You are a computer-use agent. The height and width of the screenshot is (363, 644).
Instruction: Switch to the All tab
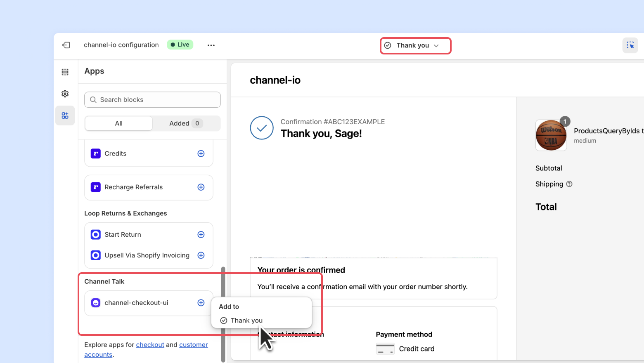coord(119,123)
